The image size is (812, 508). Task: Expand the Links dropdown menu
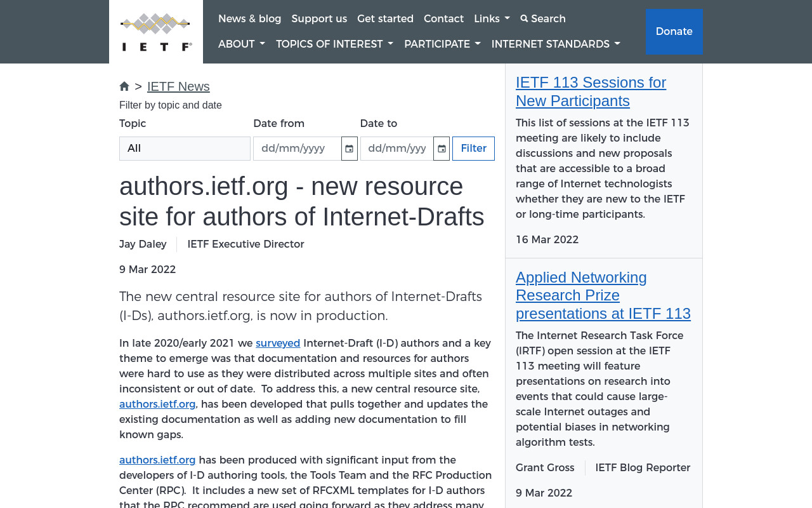pyautogui.click(x=492, y=19)
